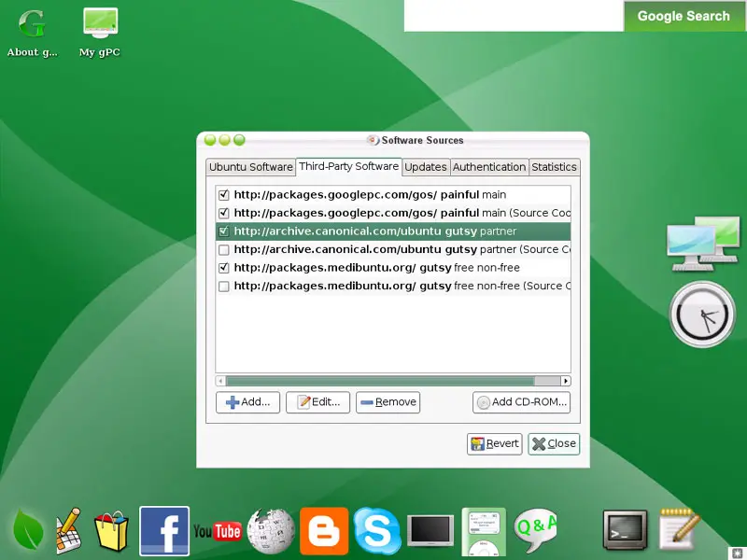The width and height of the screenshot is (747, 560).
Task: Enable canonical gutsy partner Source Code entry
Action: (223, 249)
